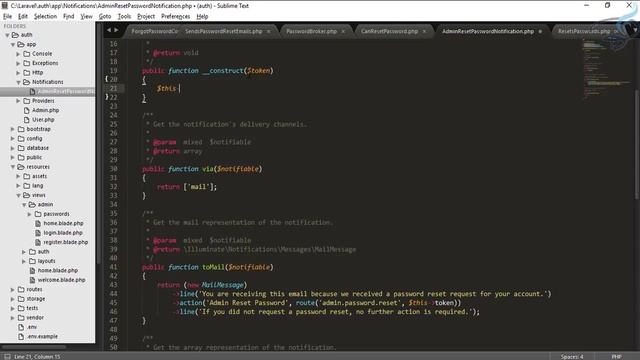Open the Project menu
This screenshot has width=640, height=360.
tap(146, 16)
